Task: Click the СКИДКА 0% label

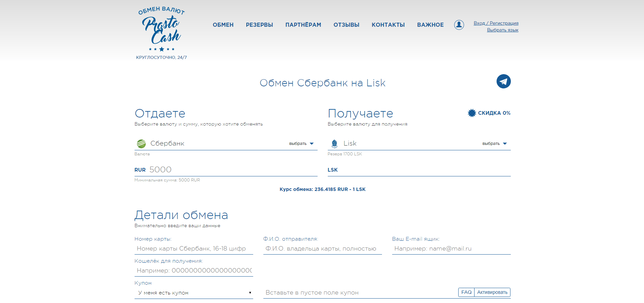Action: tap(494, 113)
